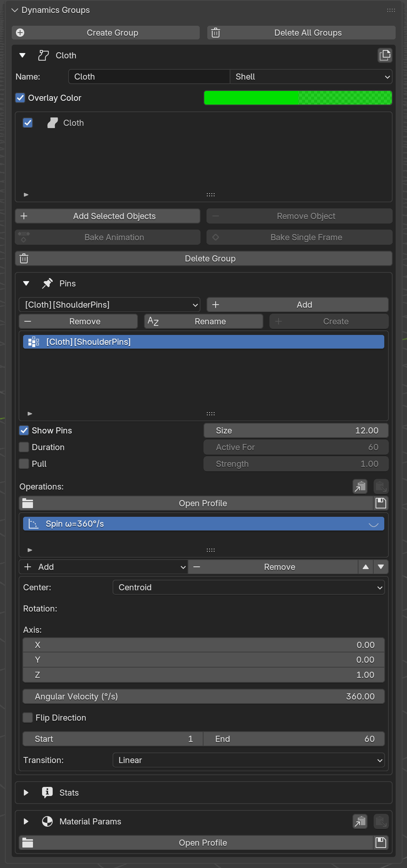Move operation down with the down arrow
Image resolution: width=407 pixels, height=868 pixels.
click(381, 567)
